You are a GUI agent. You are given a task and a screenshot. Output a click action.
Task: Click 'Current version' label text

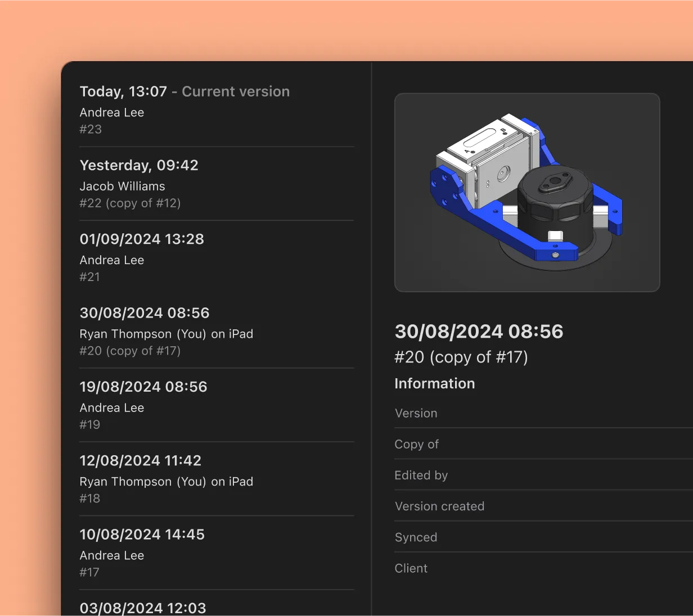coord(236,92)
